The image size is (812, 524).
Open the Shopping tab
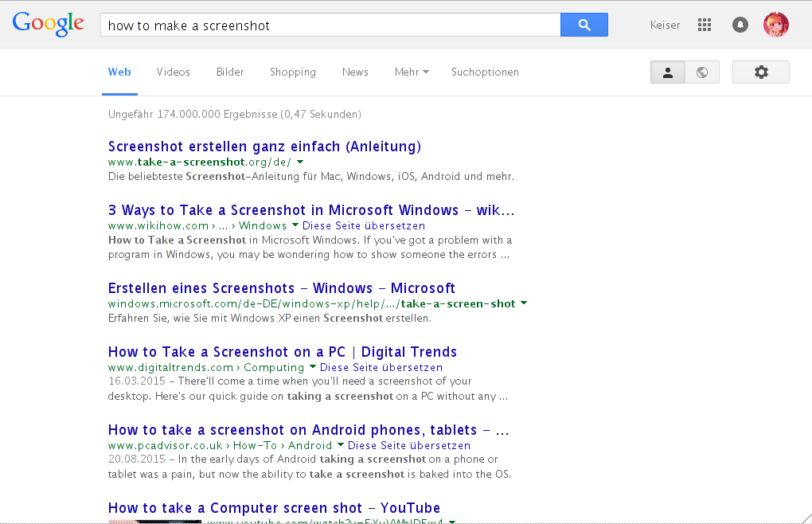coord(293,72)
